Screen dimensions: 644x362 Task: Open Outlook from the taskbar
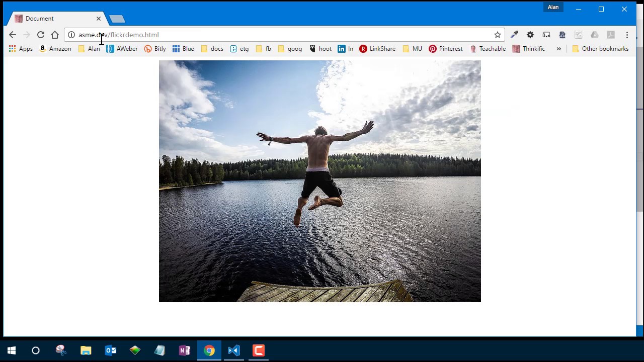pos(110,350)
